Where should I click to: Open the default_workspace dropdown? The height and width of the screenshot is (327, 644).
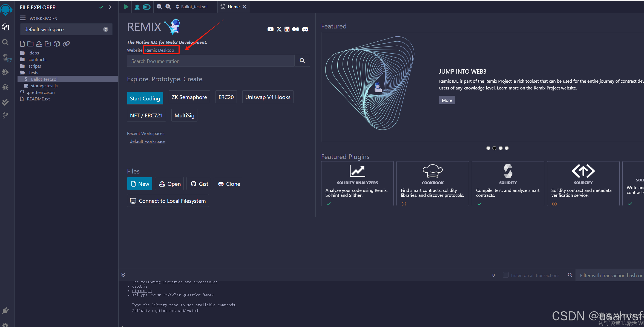coord(106,29)
